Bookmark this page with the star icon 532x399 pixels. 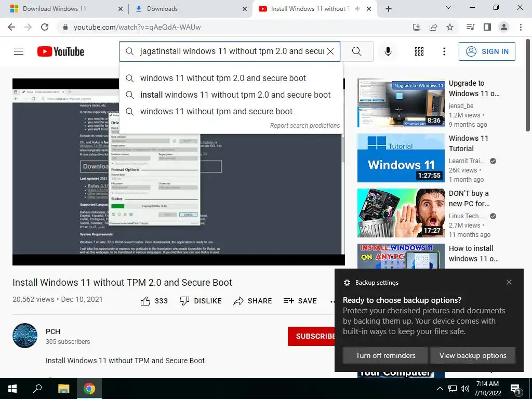click(450, 27)
